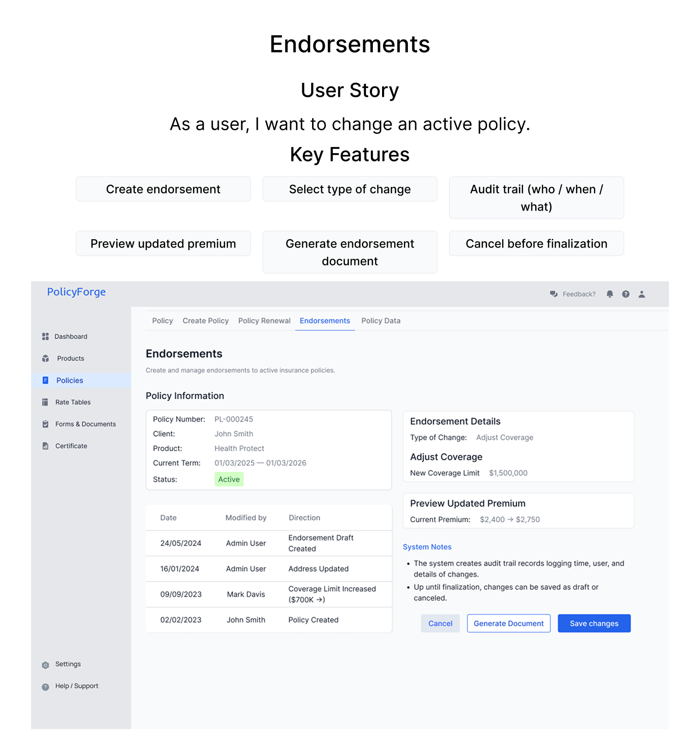700x743 pixels.
Task: Click the Forms & Documents clipboard icon
Action: pos(45,424)
